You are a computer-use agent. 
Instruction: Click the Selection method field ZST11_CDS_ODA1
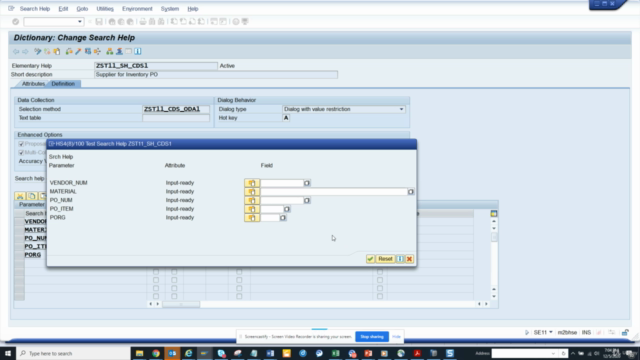coord(176,109)
